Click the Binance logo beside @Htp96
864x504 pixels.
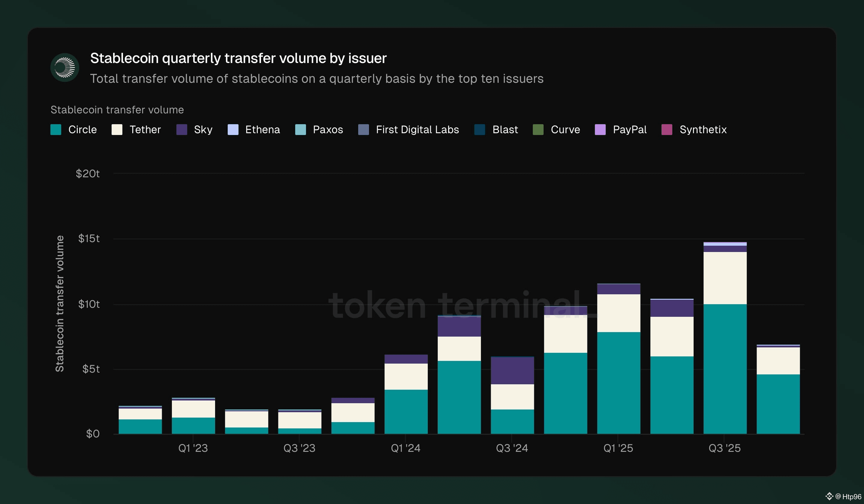[829, 496]
